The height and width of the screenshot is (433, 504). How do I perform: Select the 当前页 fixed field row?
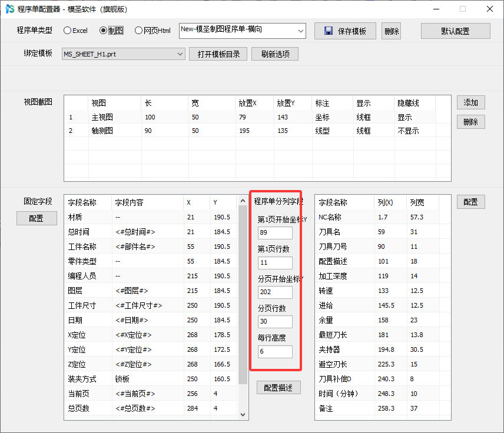tap(151, 394)
